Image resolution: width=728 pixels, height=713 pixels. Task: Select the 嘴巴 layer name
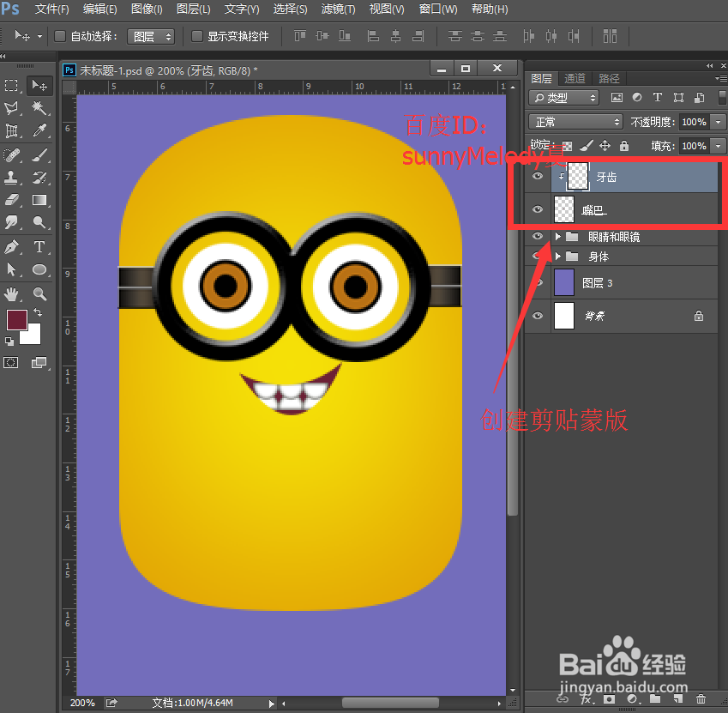594,210
